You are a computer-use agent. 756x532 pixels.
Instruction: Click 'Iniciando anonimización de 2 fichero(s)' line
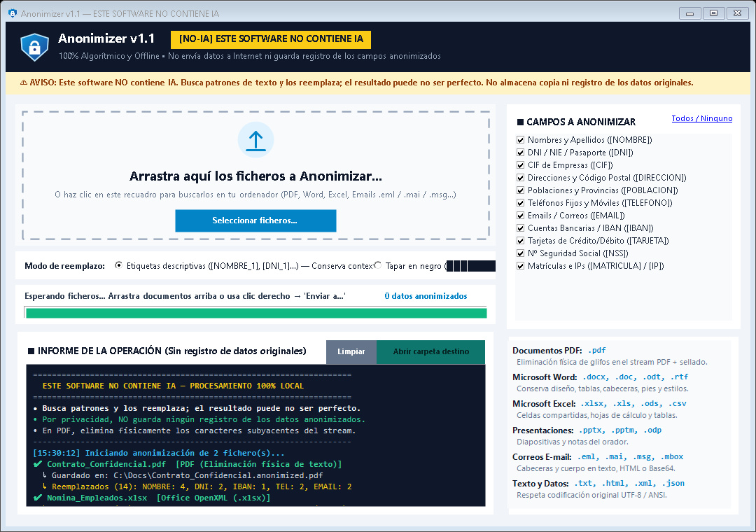pyautogui.click(x=159, y=453)
